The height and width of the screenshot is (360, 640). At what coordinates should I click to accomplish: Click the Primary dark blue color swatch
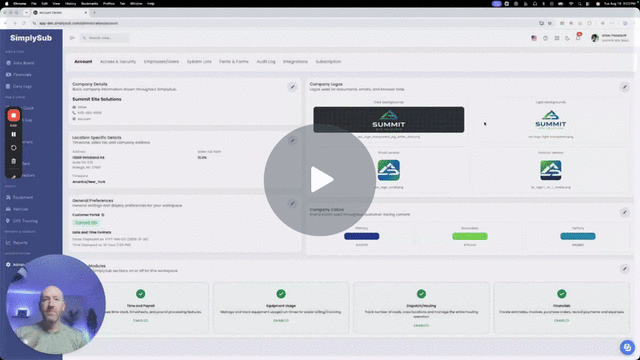[x=362, y=236]
